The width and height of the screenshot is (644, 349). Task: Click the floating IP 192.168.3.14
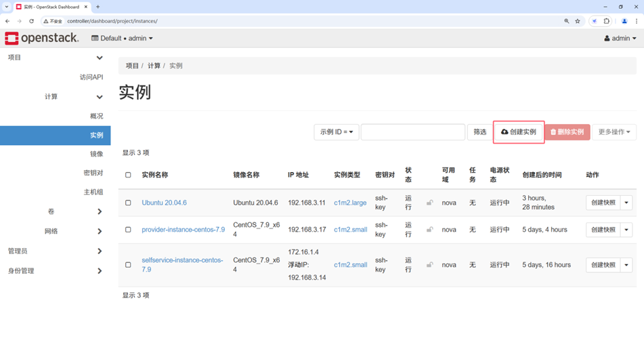click(307, 277)
